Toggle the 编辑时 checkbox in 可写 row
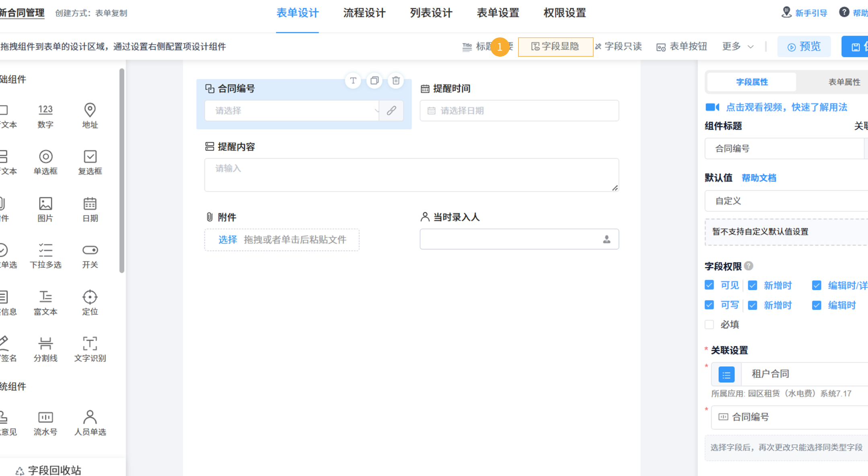Viewport: 868px width, 476px height. 816,305
